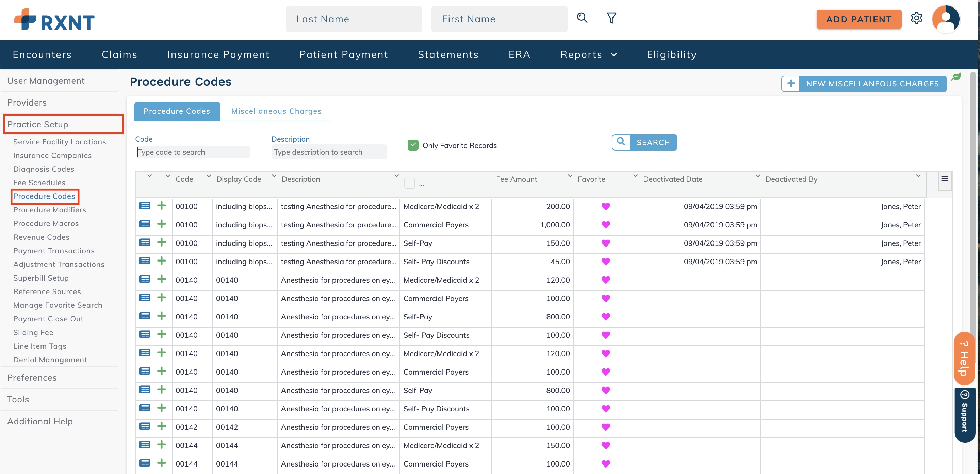Click fee amount 1,000.00 cell
This screenshot has width=980, height=474.
(x=532, y=225)
